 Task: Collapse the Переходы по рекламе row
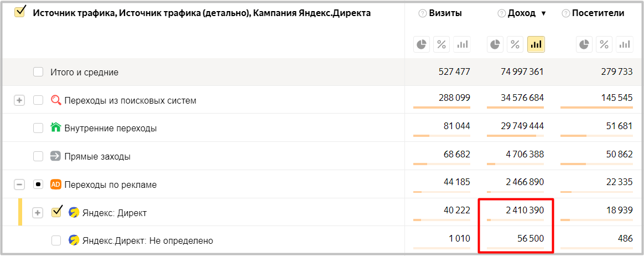pyautogui.click(x=19, y=184)
